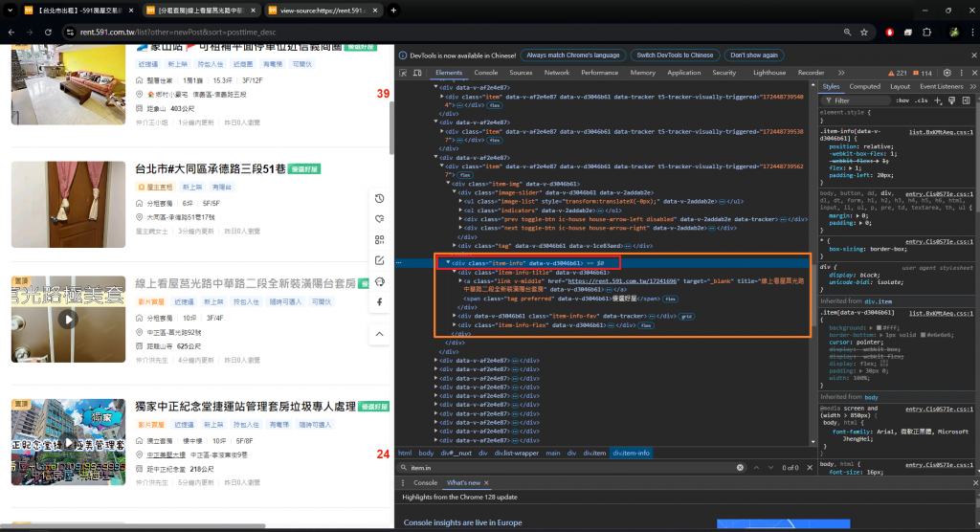
Task: Jump to previous search result arrow
Action: (756, 468)
